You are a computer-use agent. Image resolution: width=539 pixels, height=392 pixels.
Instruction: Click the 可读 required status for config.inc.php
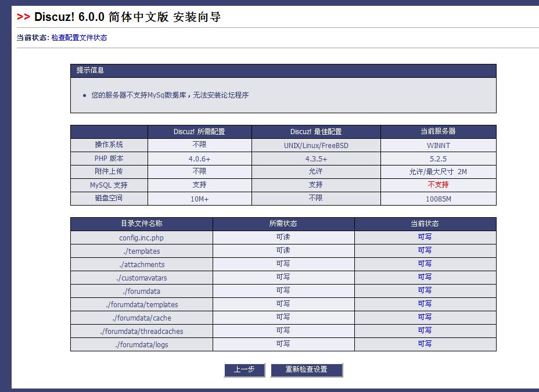pos(283,237)
